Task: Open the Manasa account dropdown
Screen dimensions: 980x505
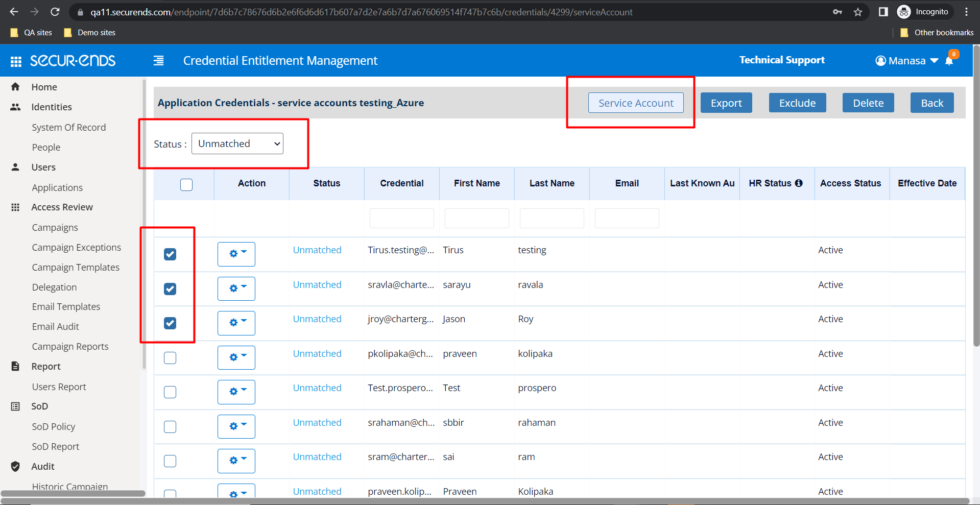Action: pyautogui.click(x=906, y=60)
